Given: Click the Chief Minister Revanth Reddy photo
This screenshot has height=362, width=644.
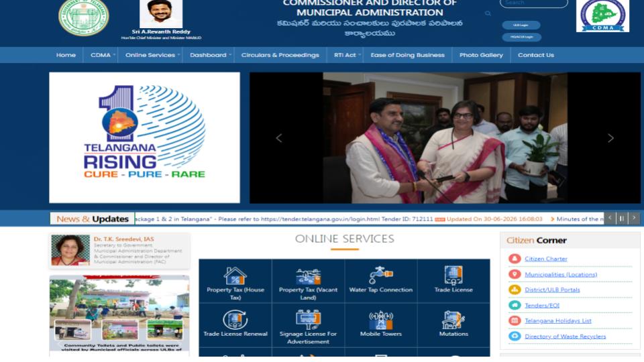Looking at the screenshot, I should (161, 13).
